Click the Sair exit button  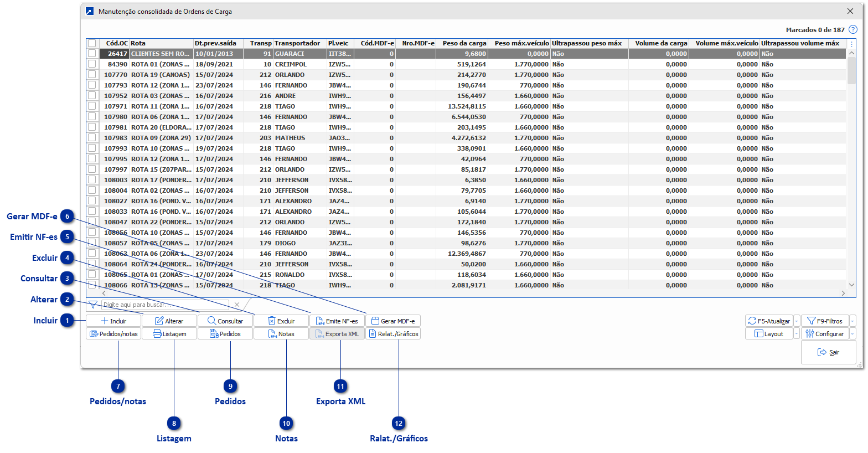pos(828,352)
